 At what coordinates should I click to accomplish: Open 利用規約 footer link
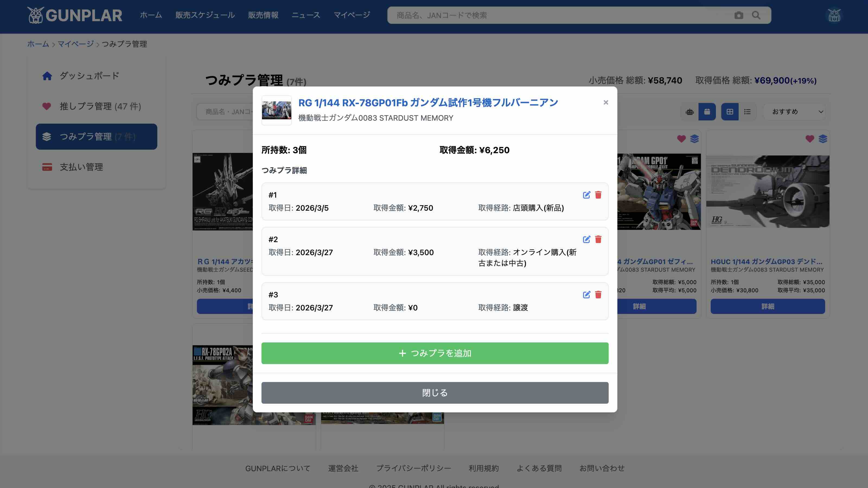[x=484, y=468]
